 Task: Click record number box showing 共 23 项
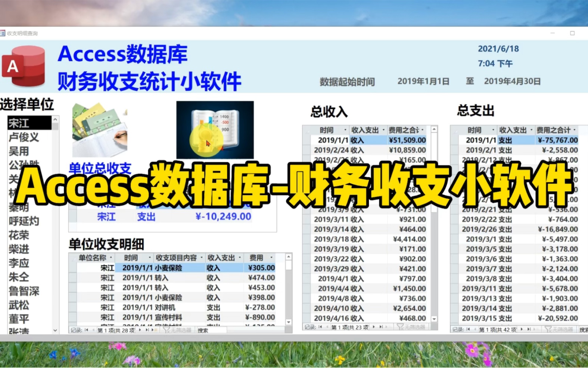[x=350, y=327]
